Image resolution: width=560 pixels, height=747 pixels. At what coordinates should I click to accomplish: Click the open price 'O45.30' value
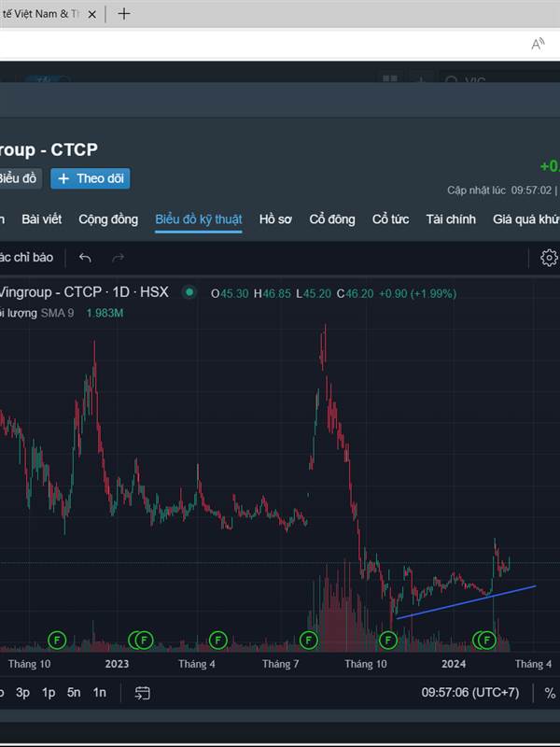(230, 293)
